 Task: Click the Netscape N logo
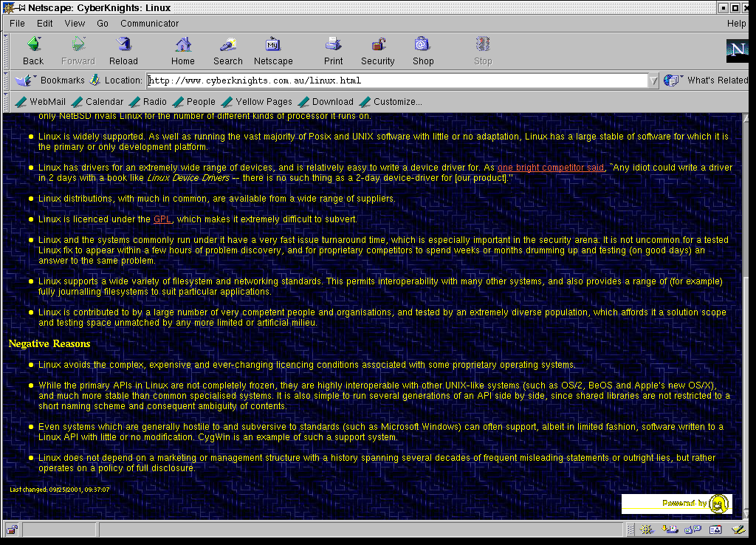(x=738, y=50)
